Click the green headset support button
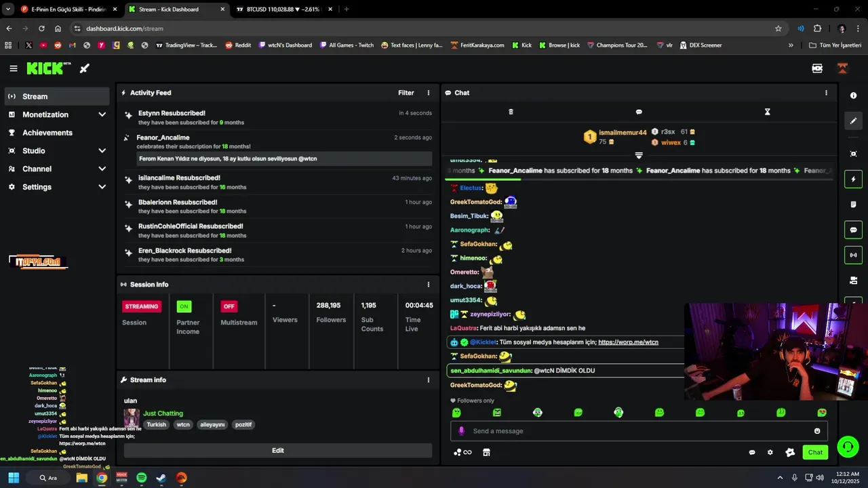868x488 pixels. 847,447
